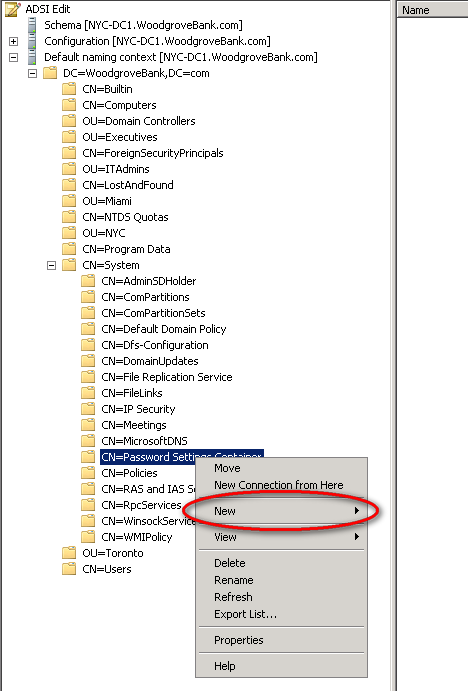Open the View submenu
Image resolution: width=468 pixels, height=691 pixels.
[282, 537]
